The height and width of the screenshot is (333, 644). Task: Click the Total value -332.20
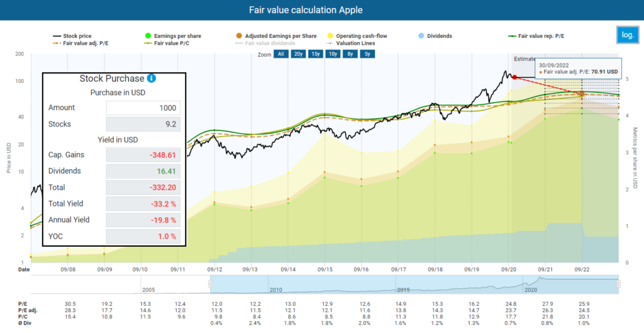pos(143,188)
